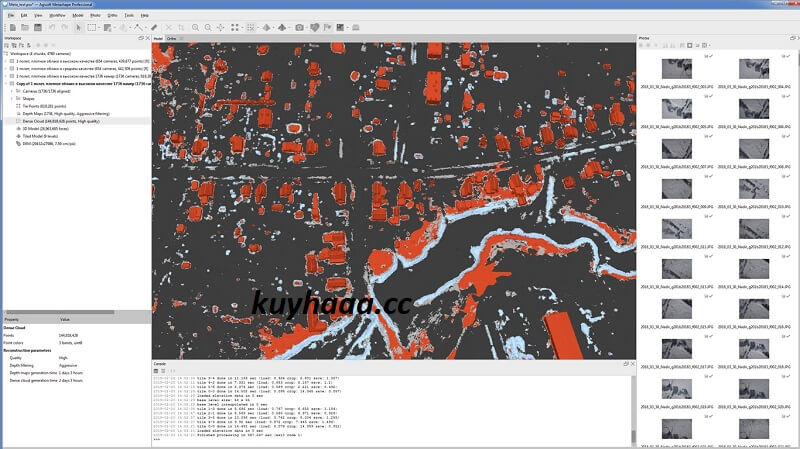
Task: Collapse the bold 'Copy of' chunk node
Action: (x=6, y=84)
